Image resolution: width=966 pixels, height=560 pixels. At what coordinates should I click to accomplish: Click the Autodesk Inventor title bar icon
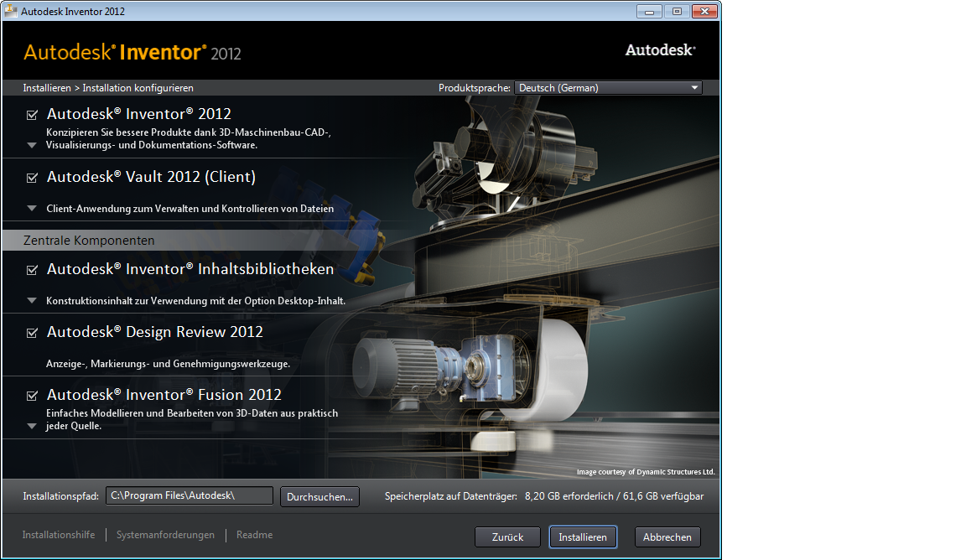(11, 11)
